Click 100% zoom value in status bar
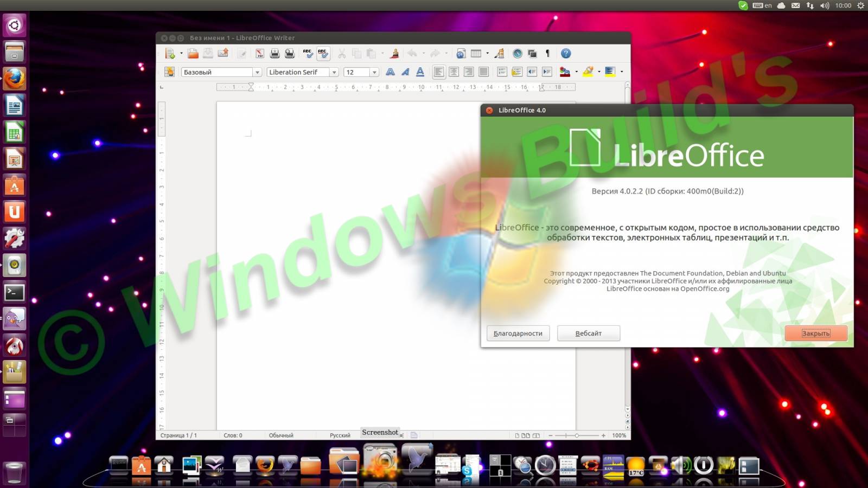This screenshot has width=868, height=488. pos(619,435)
